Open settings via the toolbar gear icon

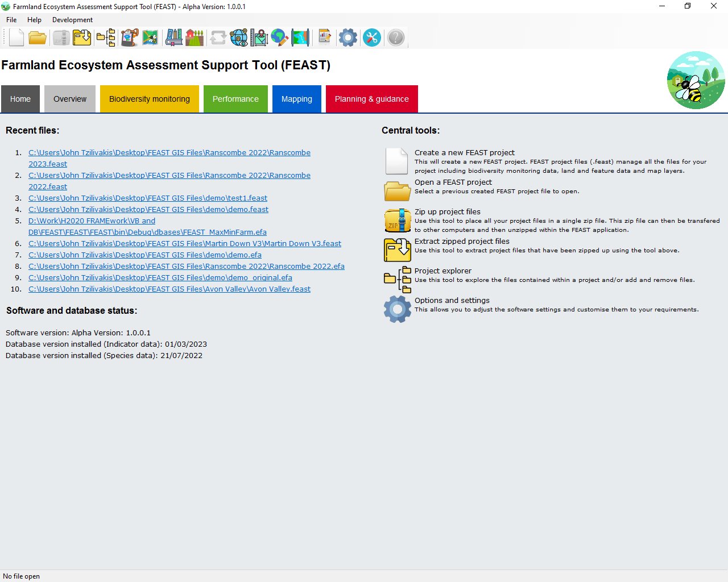tap(348, 38)
